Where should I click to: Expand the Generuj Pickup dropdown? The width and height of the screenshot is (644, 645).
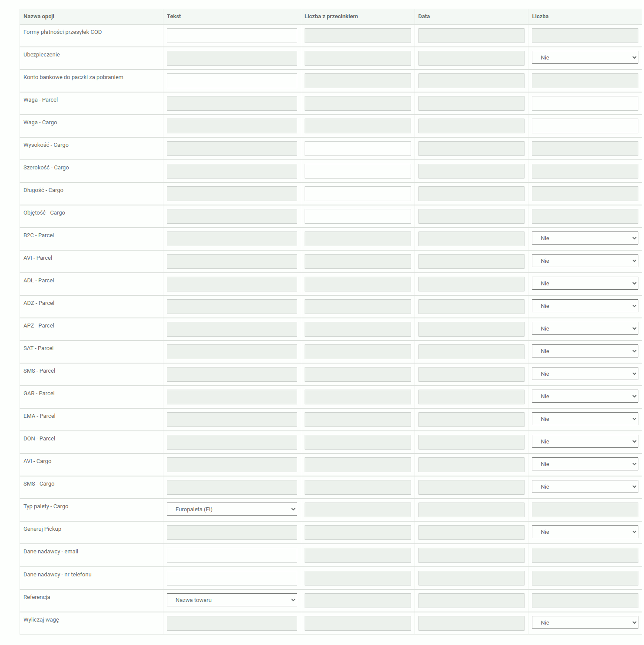584,532
